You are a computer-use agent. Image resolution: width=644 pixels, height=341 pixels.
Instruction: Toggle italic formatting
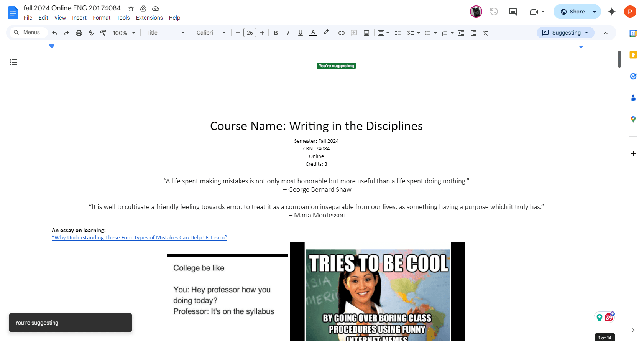point(288,33)
